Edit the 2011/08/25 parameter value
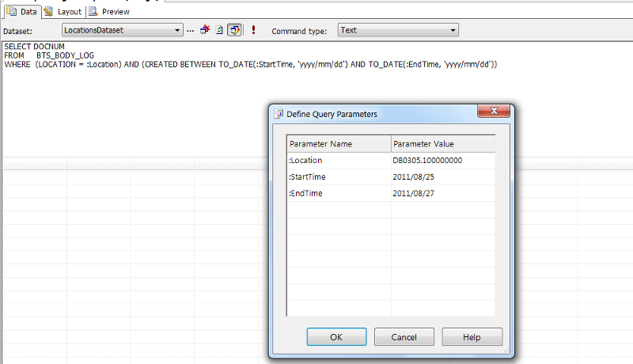Image resolution: width=633 pixels, height=364 pixels. 443,176
